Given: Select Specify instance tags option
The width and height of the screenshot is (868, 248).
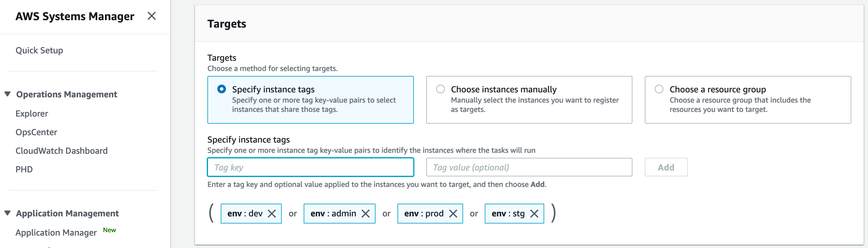Looking at the screenshot, I should coord(222,89).
